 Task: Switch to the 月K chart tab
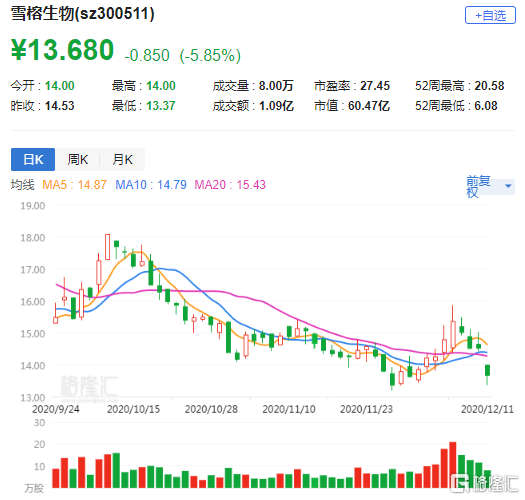pyautogui.click(x=123, y=159)
